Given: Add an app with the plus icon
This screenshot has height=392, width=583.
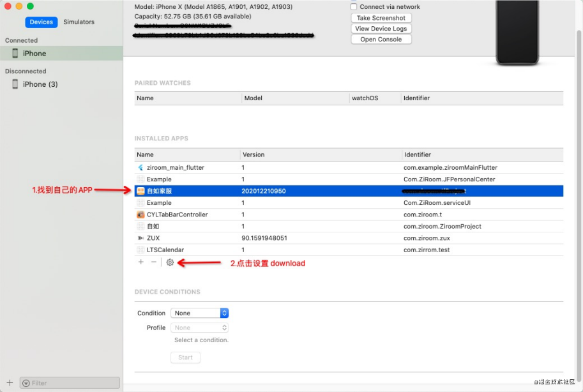Looking at the screenshot, I should (141, 262).
